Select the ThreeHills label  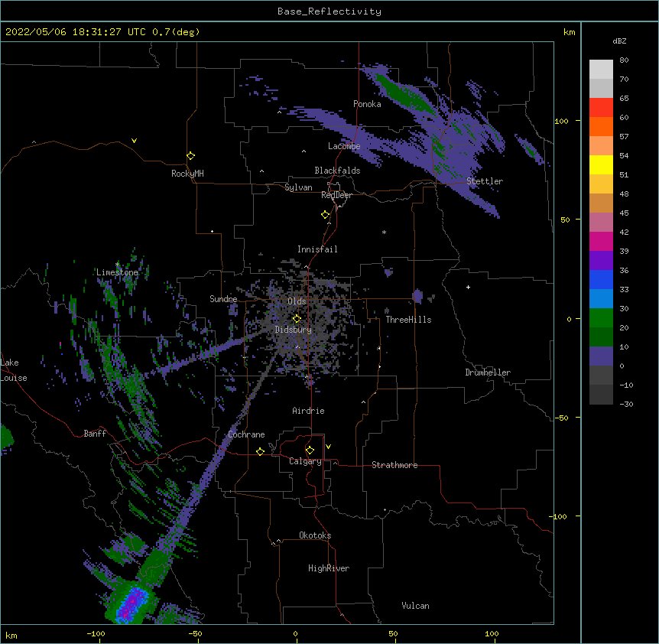408,320
